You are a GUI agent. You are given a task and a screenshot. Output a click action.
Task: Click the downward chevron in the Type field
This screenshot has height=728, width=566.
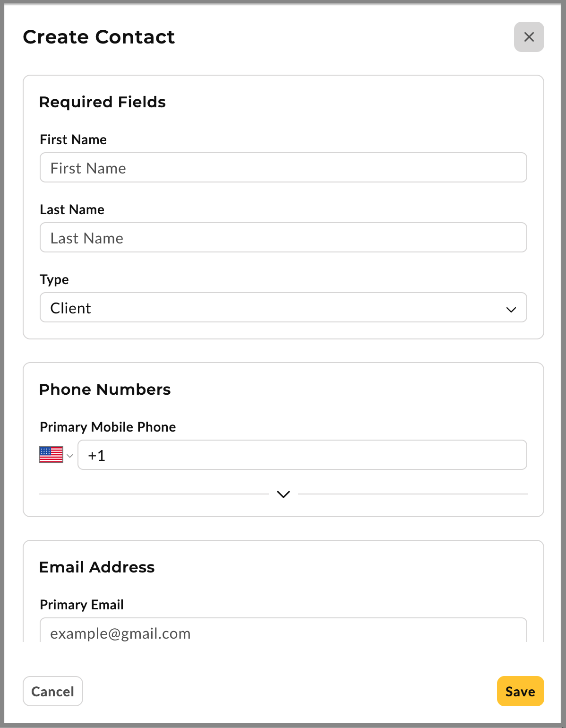pos(511,310)
